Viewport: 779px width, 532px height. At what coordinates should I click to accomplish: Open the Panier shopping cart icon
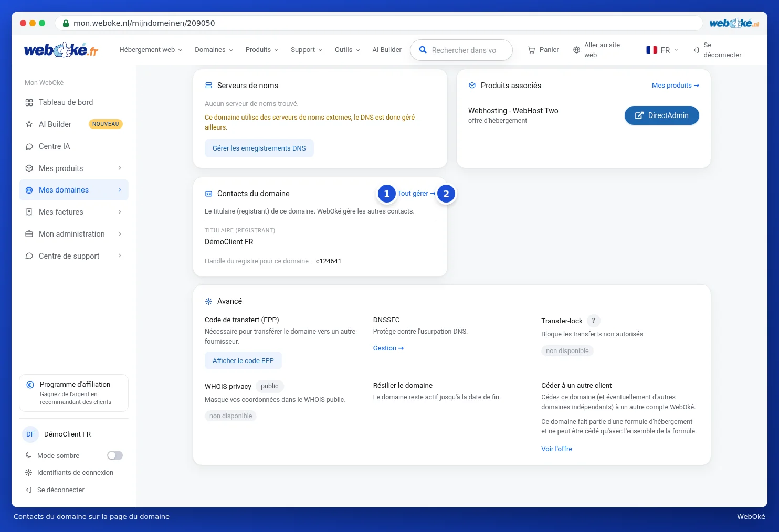(531, 50)
